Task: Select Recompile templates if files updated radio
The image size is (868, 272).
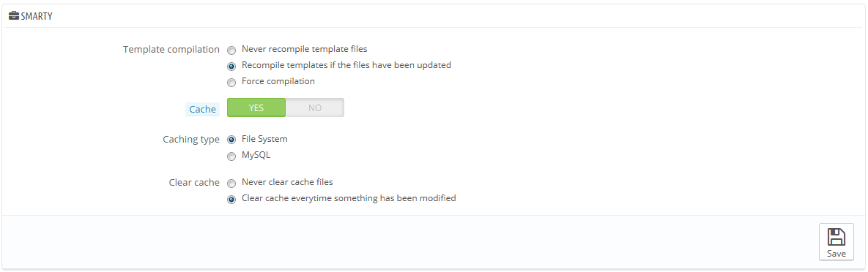Action: click(x=231, y=67)
